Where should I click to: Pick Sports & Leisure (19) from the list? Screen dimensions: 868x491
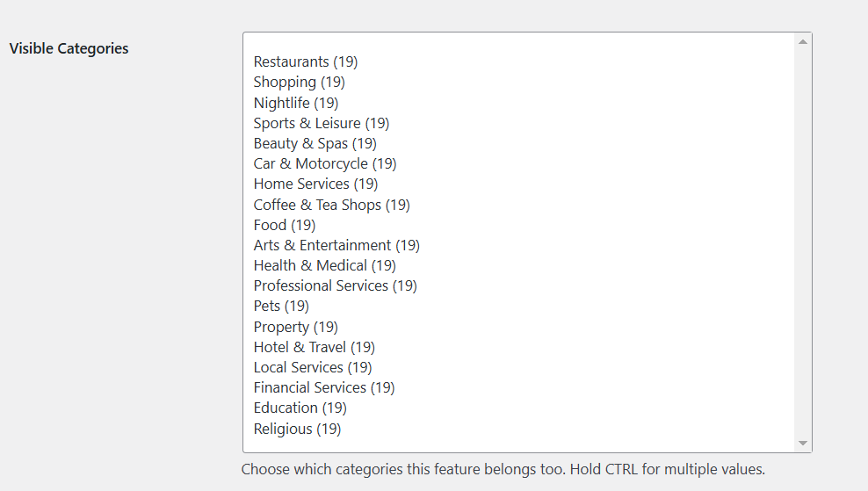coord(321,123)
